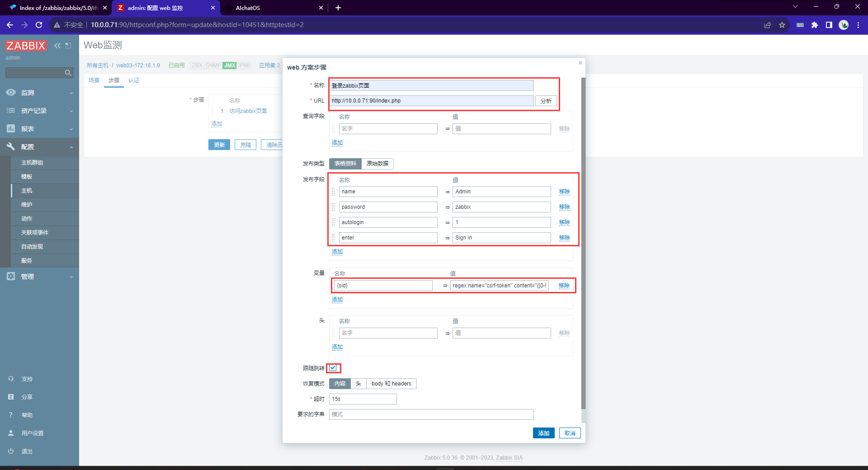Grab the drag handle of the autologin row

point(333,222)
